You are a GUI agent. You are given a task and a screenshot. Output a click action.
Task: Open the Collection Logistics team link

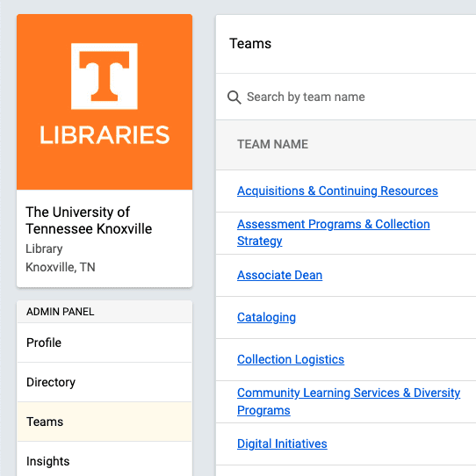pyautogui.click(x=291, y=359)
